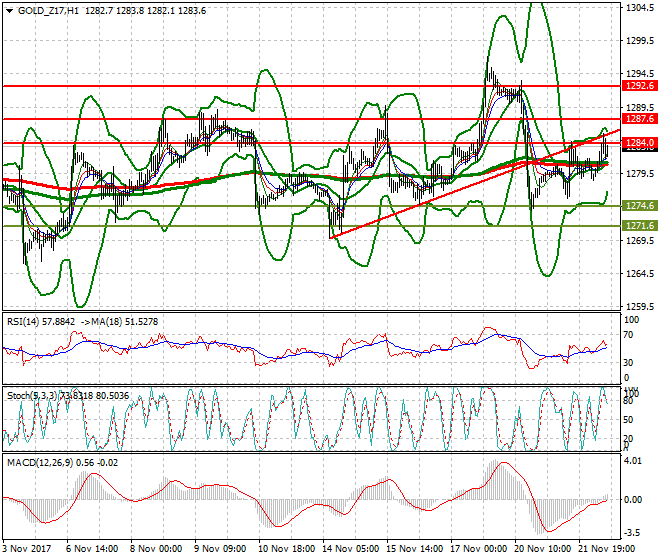The height and width of the screenshot is (560, 660).
Task: Click the 10 Nov 18:00 time label
Action: pyautogui.click(x=284, y=548)
